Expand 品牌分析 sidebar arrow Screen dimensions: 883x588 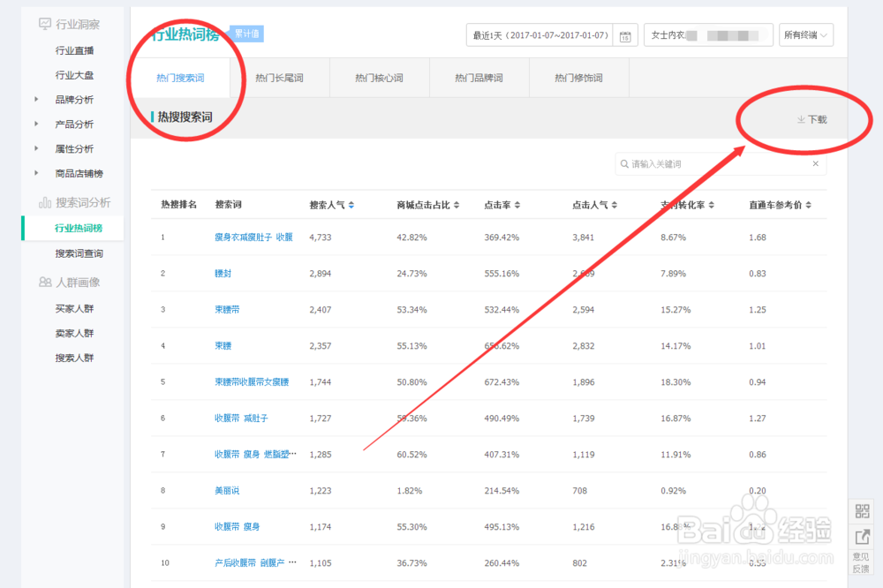(36, 99)
